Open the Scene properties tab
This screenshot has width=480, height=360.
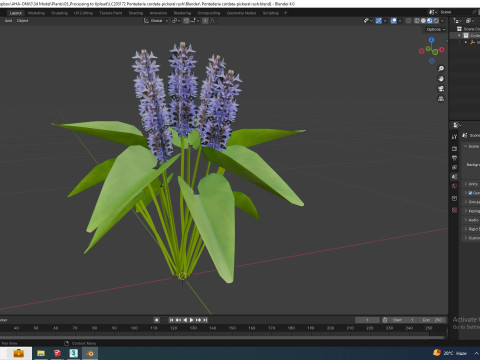click(x=454, y=177)
